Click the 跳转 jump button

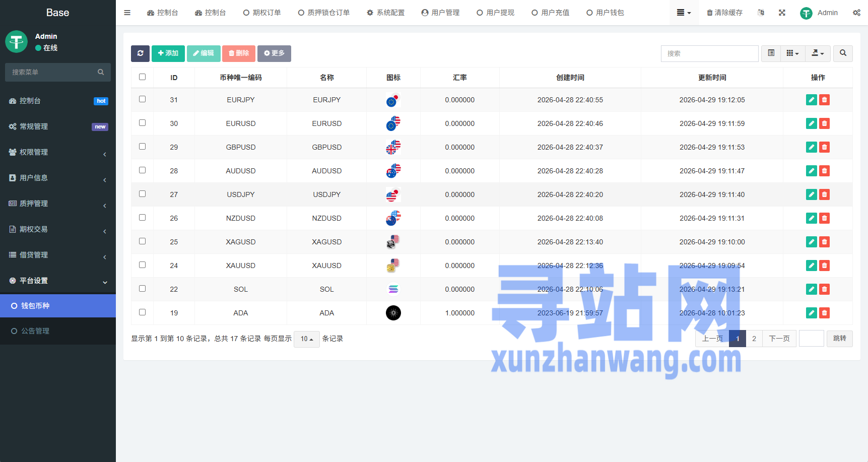tap(840, 339)
